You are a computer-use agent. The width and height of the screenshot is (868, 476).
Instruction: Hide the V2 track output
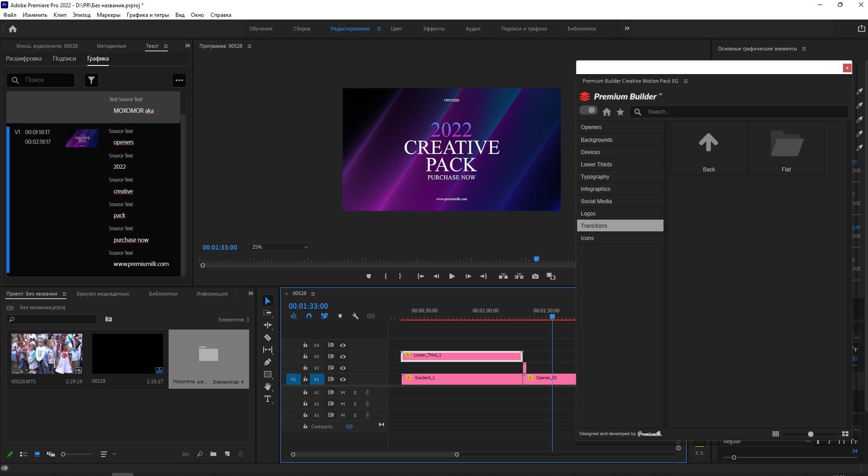click(x=343, y=368)
